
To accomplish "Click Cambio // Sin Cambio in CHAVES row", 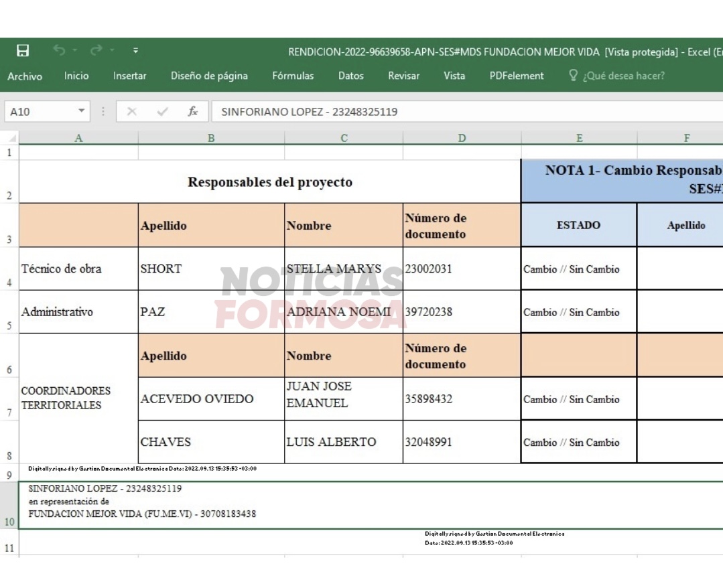I will [579, 443].
